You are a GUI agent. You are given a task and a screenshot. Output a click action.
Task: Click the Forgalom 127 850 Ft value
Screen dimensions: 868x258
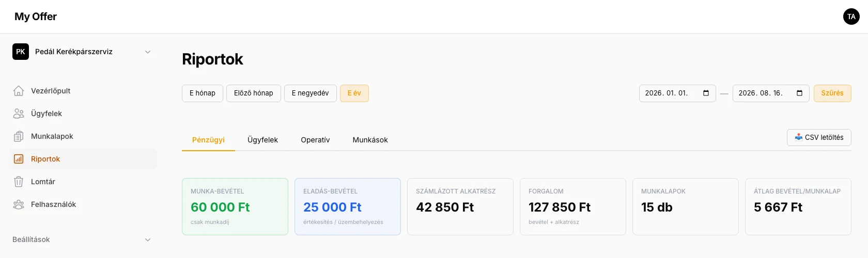click(560, 207)
